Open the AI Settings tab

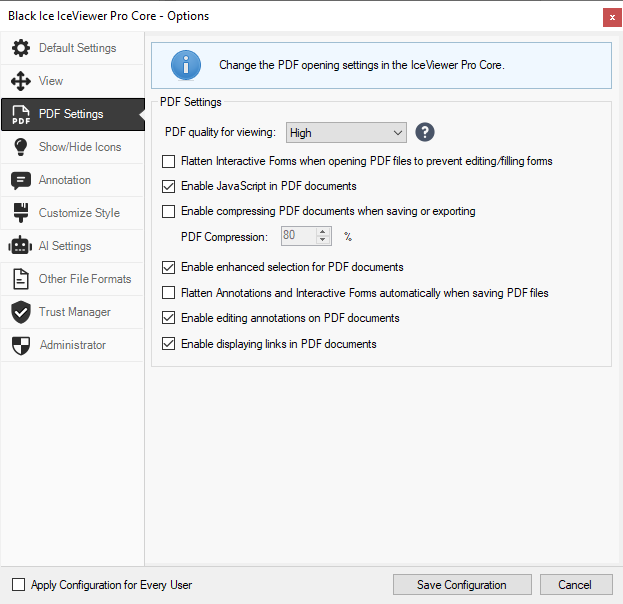pos(72,246)
